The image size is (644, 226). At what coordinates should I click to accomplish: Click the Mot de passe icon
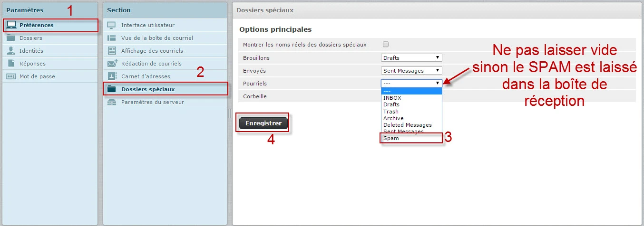pyautogui.click(x=11, y=76)
